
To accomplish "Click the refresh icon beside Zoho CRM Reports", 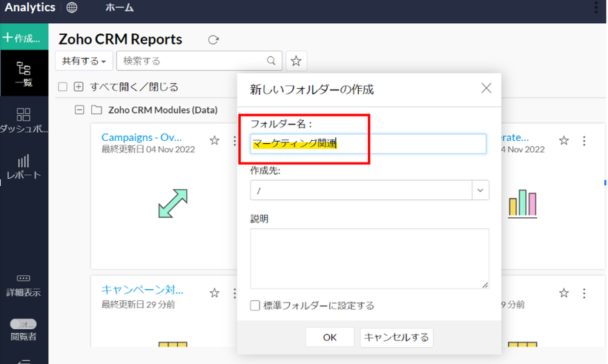I will coord(214,40).
